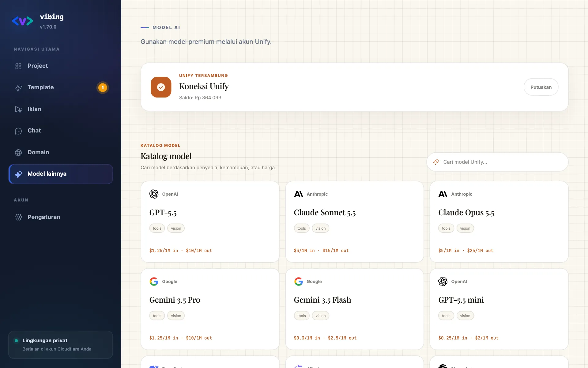Pick the Gemini 3.5 Flash title
The height and width of the screenshot is (368, 588).
coord(322,300)
